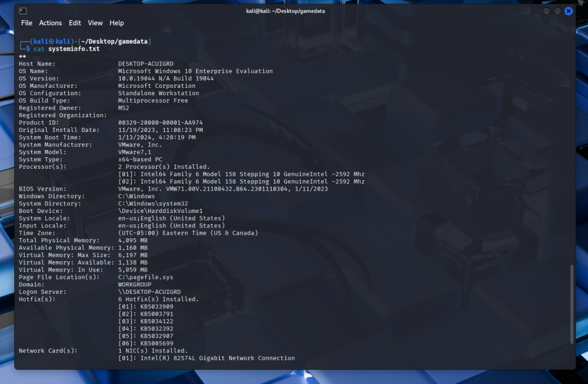Click the command text systeminfo.txt
588x384 pixels.
coord(74,49)
